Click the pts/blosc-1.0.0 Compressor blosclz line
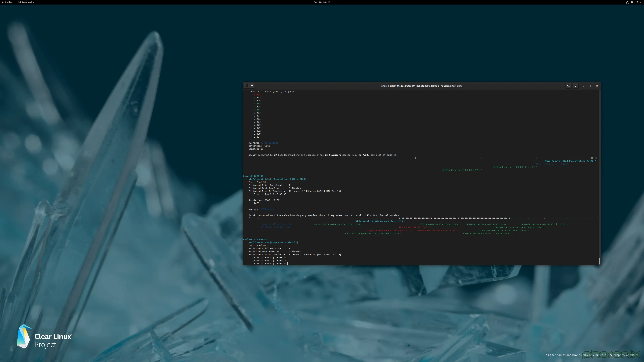Screen dimensions: 644x362 click(x=273, y=242)
